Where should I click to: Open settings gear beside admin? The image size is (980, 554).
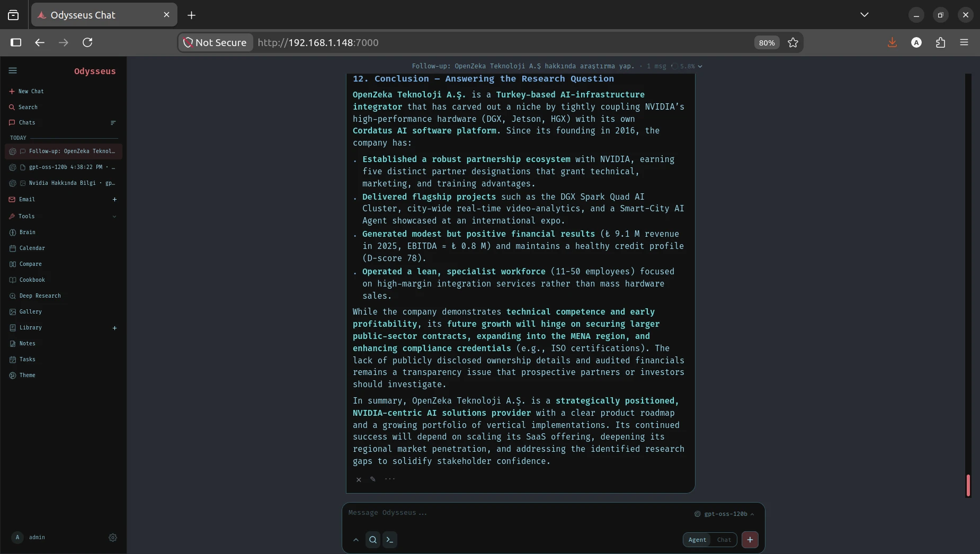pos(113,538)
